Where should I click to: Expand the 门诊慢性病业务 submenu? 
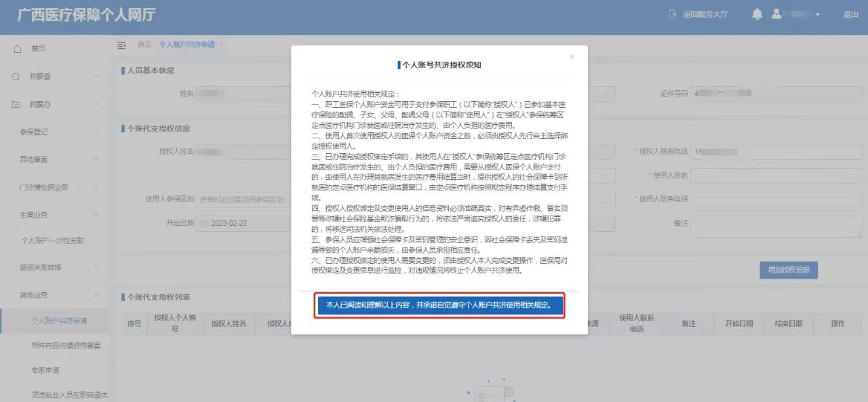pyautogui.click(x=96, y=186)
